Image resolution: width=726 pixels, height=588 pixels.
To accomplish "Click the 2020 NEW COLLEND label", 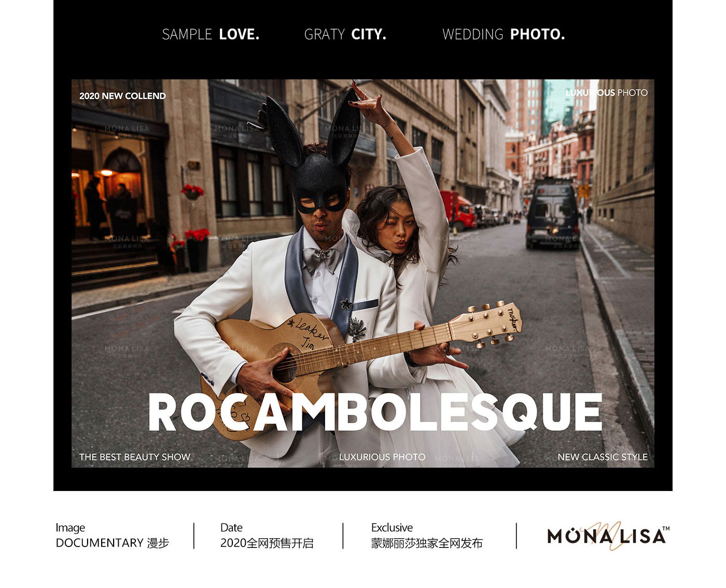I will [122, 96].
